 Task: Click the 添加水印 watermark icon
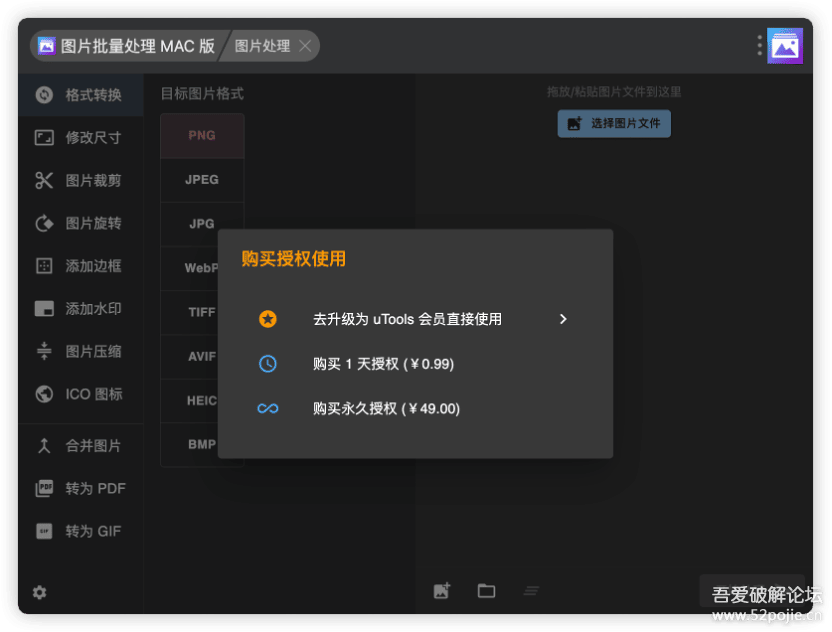pos(44,309)
